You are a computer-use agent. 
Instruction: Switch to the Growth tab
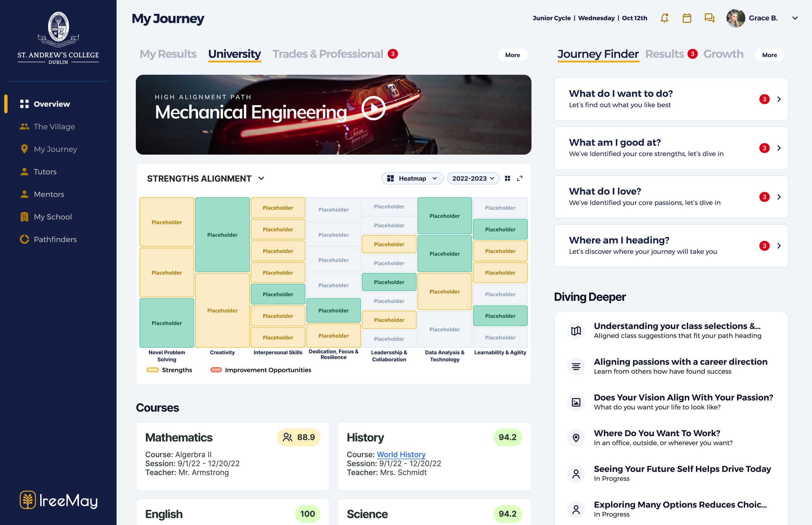point(723,54)
